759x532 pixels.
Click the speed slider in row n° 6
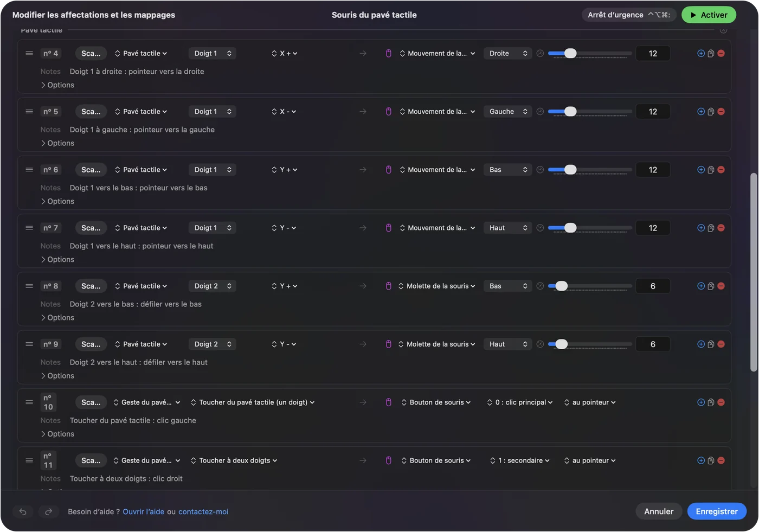coord(590,170)
